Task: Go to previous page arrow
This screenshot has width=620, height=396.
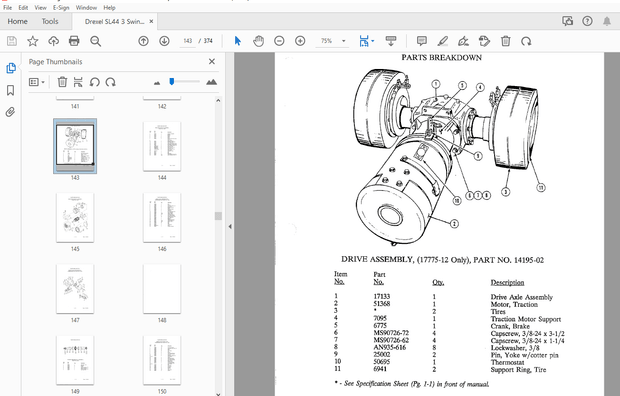Action: (x=144, y=41)
